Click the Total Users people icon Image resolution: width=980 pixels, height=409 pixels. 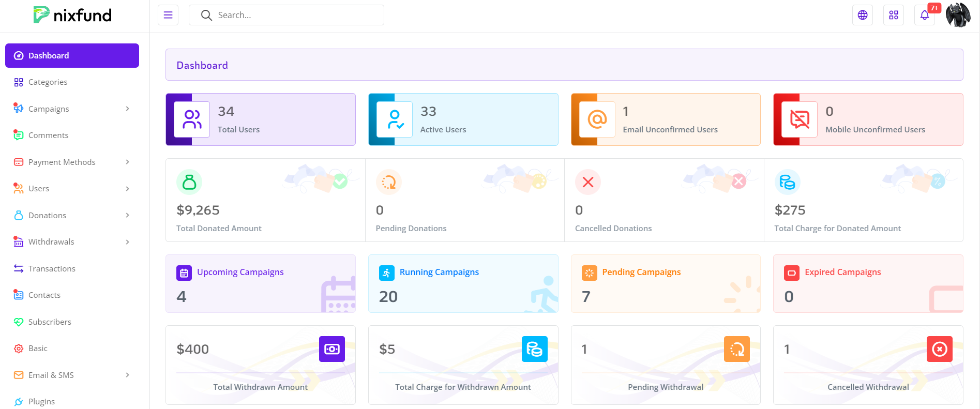[x=192, y=119]
